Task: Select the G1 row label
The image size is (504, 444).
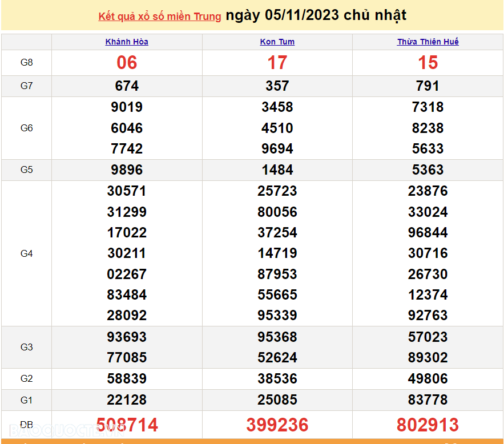Action: [27, 400]
